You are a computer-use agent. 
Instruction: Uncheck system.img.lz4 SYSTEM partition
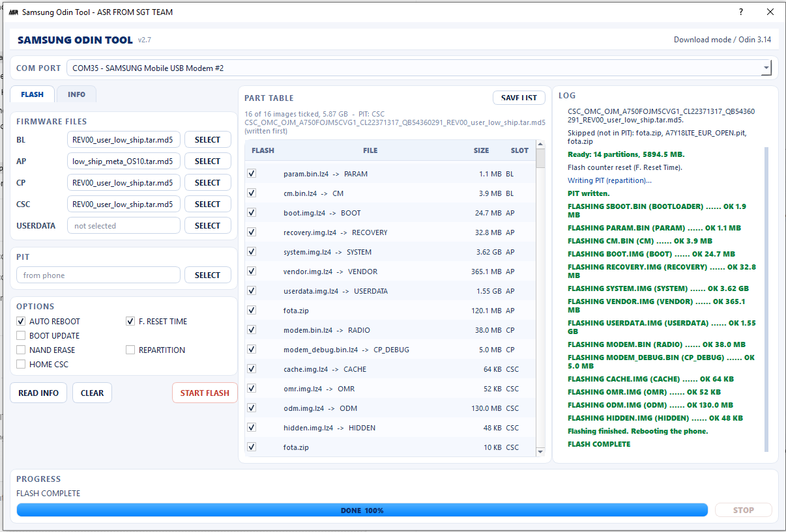(x=252, y=252)
